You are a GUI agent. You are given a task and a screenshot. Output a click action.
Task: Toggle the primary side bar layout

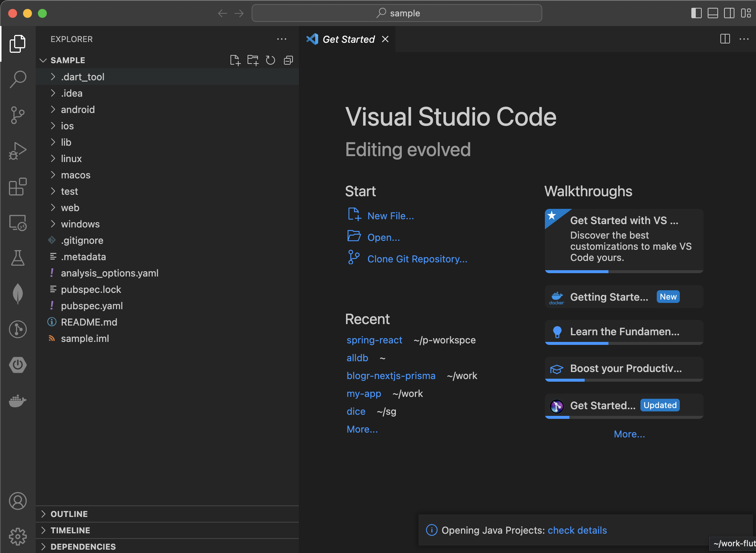click(x=696, y=13)
